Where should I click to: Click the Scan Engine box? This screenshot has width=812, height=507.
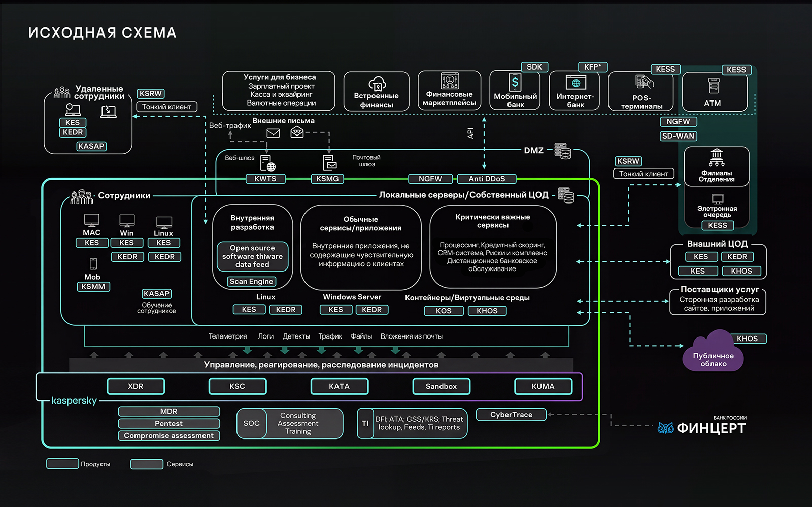252,281
